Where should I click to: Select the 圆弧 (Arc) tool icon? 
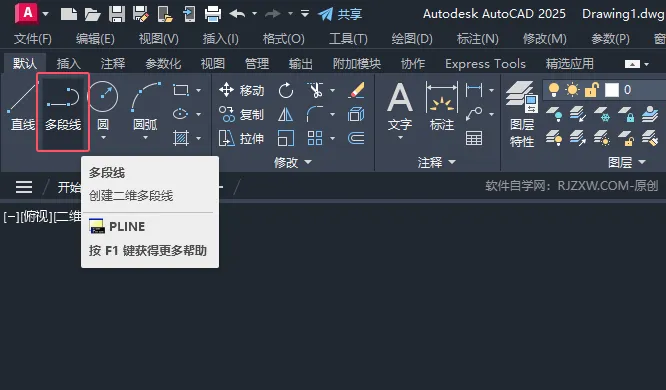pos(146,97)
